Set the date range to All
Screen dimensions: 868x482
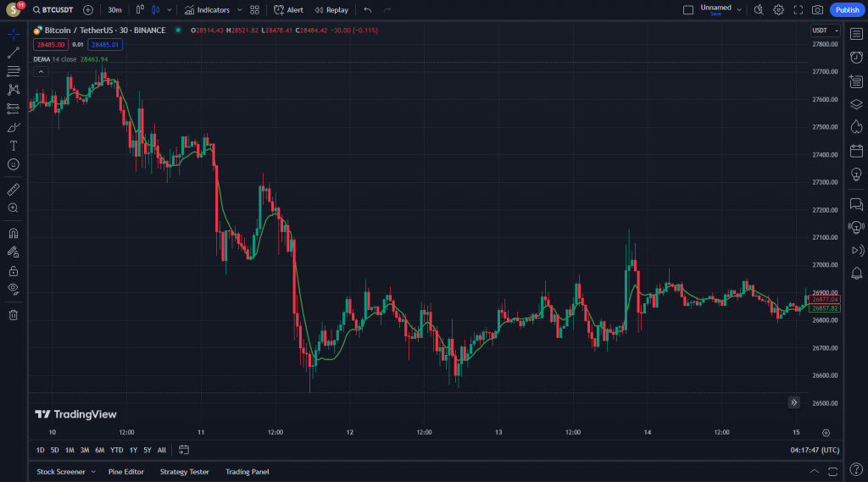162,450
